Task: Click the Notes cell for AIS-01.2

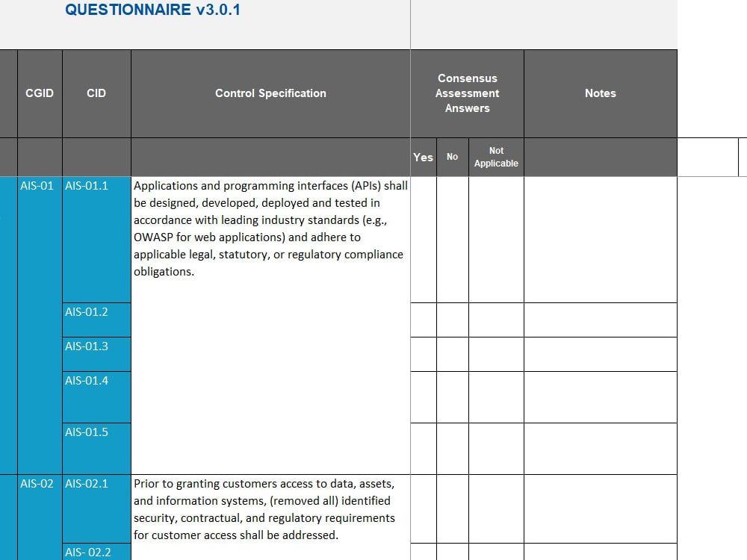Action: 601,320
